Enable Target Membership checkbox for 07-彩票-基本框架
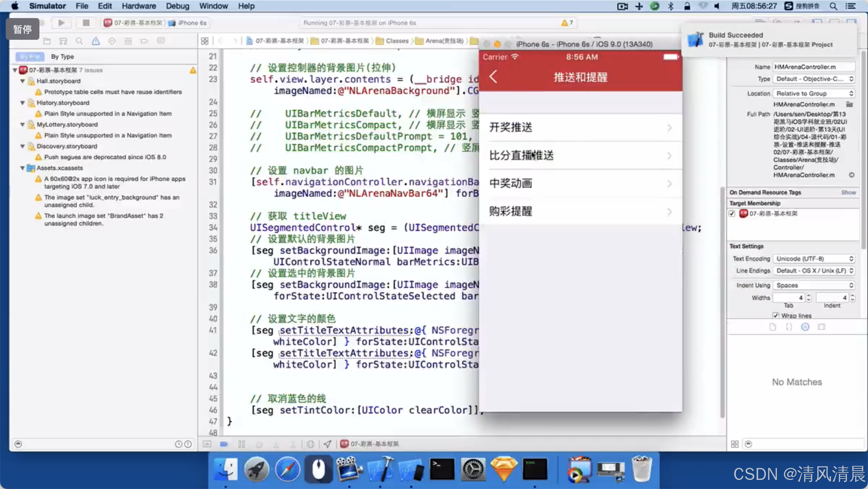This screenshot has height=489, width=868. (733, 213)
